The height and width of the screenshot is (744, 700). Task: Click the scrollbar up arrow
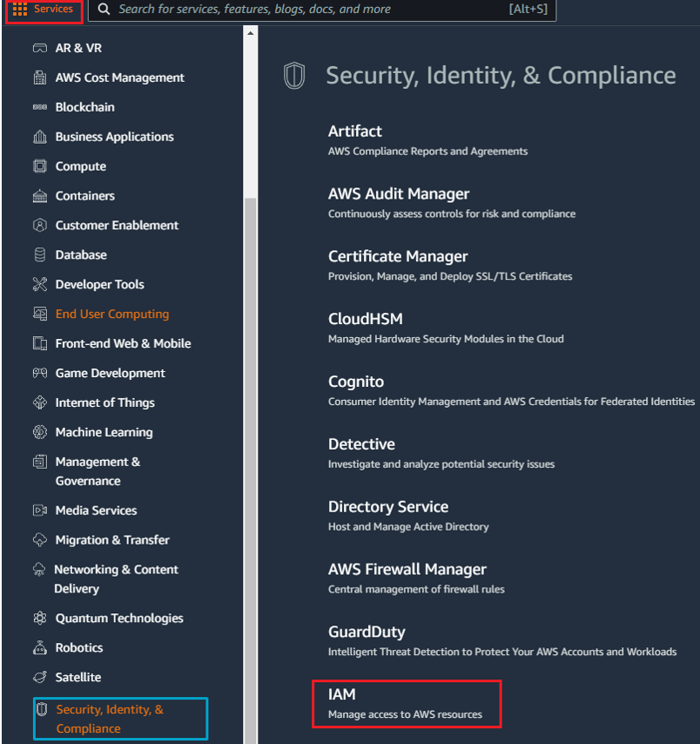pyautogui.click(x=251, y=33)
